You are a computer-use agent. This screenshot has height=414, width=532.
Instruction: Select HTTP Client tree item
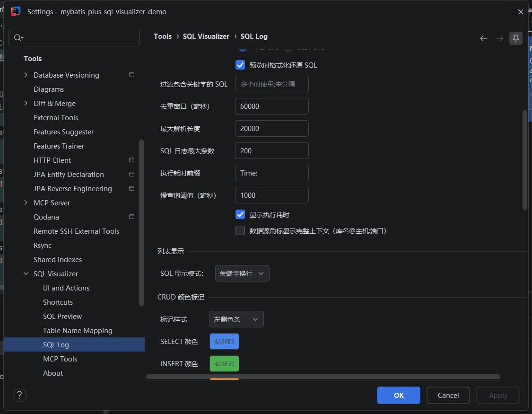tap(52, 160)
